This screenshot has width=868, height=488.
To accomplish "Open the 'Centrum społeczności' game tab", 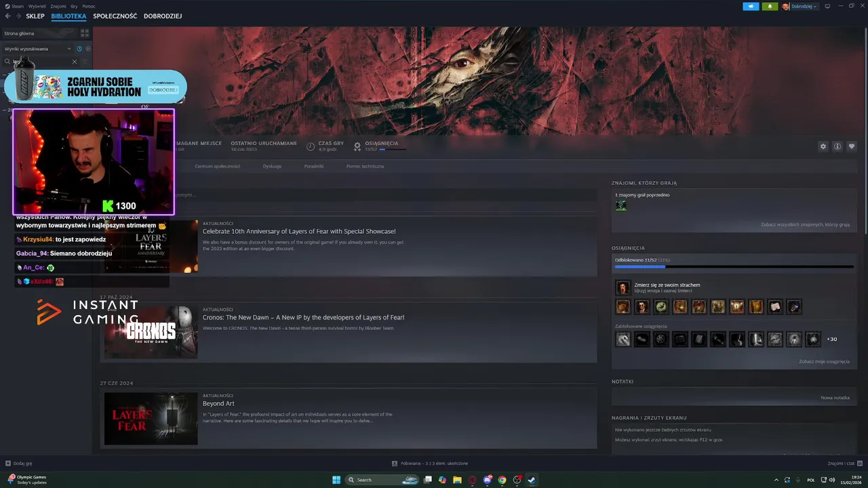I will (217, 166).
